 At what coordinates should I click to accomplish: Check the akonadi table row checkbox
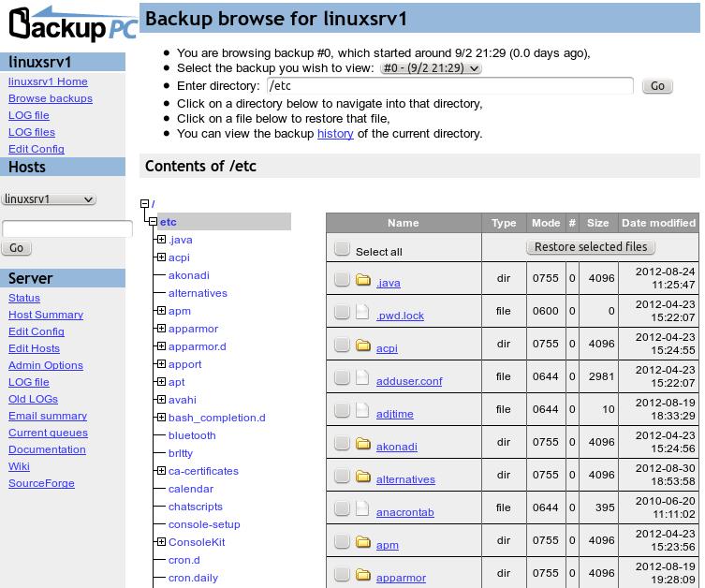pos(342,443)
